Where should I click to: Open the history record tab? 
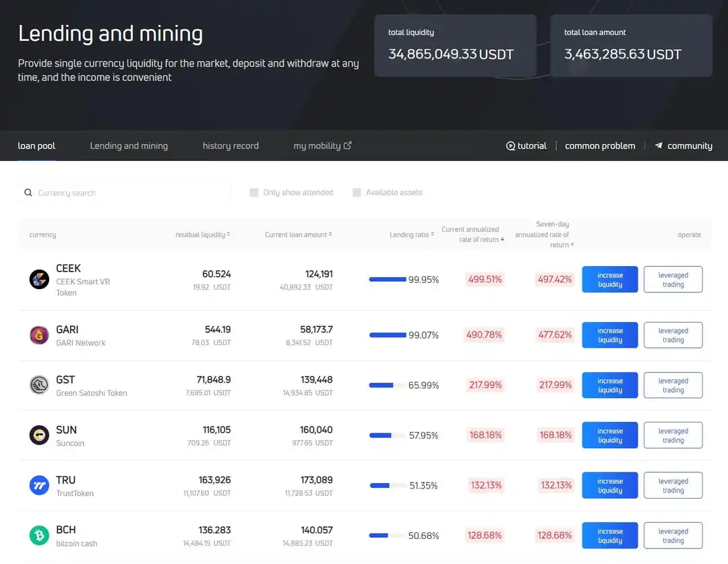231,146
